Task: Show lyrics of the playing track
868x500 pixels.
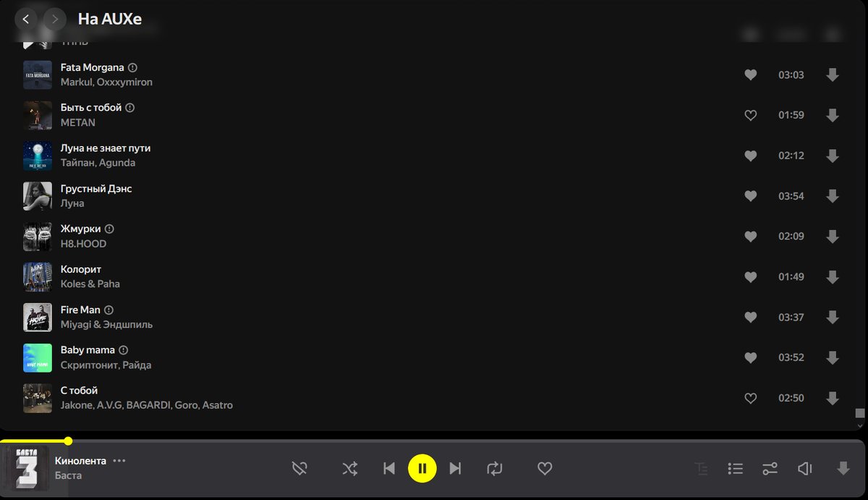Action: pyautogui.click(x=701, y=469)
